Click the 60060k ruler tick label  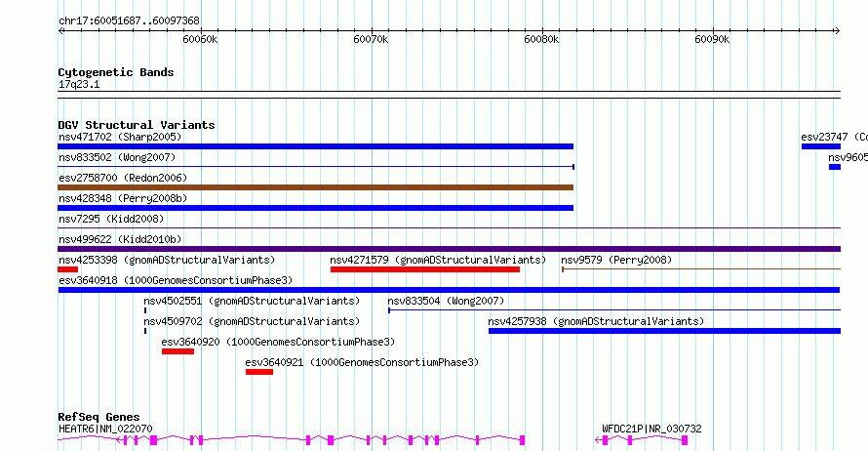(200, 39)
